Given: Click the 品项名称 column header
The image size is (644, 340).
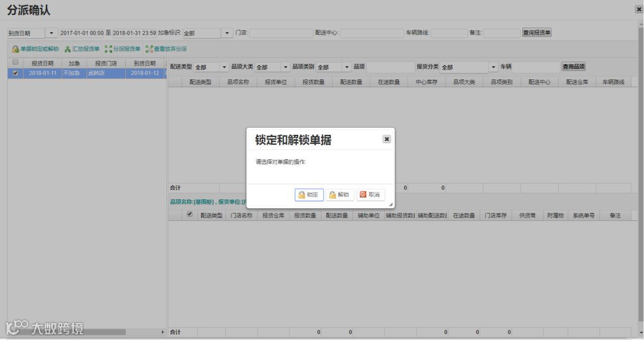Looking at the screenshot, I should tap(238, 82).
